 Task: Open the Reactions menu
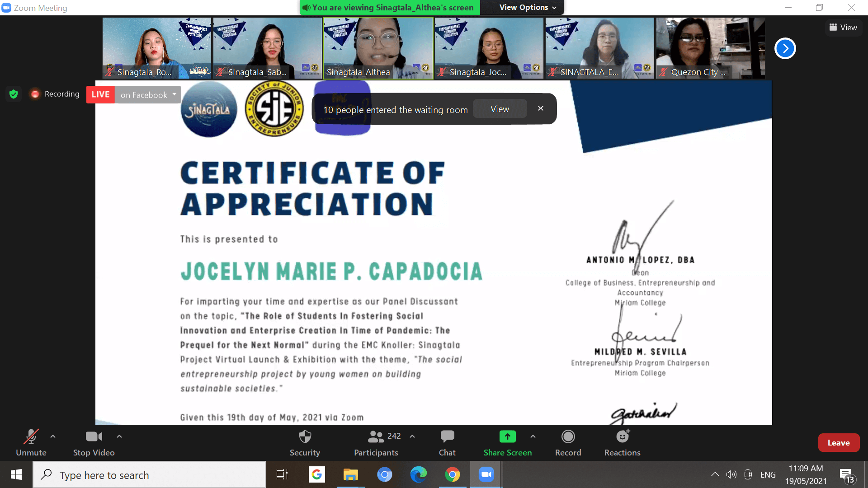[x=623, y=443]
